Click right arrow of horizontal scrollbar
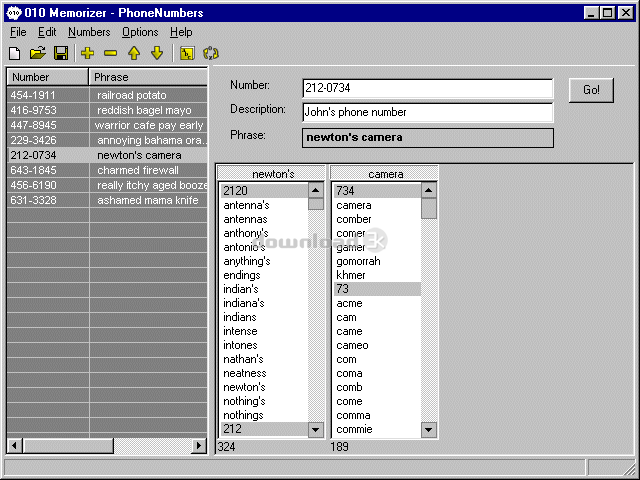The height and width of the screenshot is (480, 640). click(x=199, y=445)
